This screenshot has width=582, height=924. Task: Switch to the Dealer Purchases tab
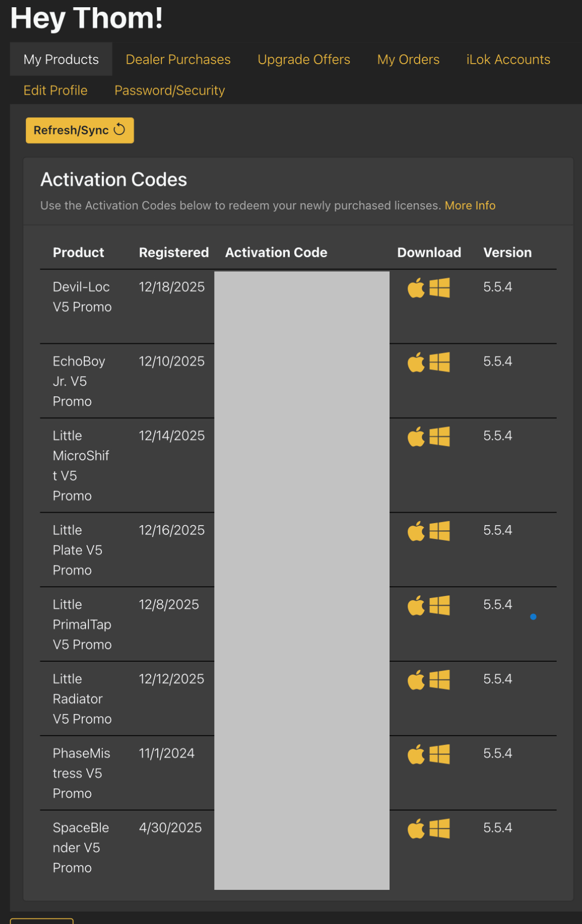coord(178,59)
